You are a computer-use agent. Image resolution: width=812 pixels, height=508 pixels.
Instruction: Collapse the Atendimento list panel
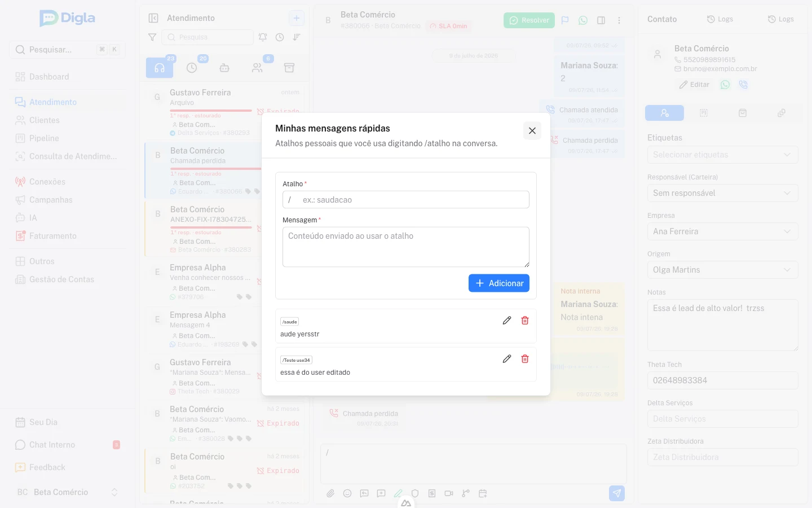pyautogui.click(x=153, y=18)
